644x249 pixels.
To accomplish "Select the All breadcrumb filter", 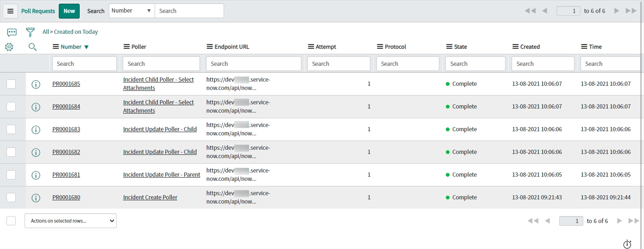I will [45, 32].
